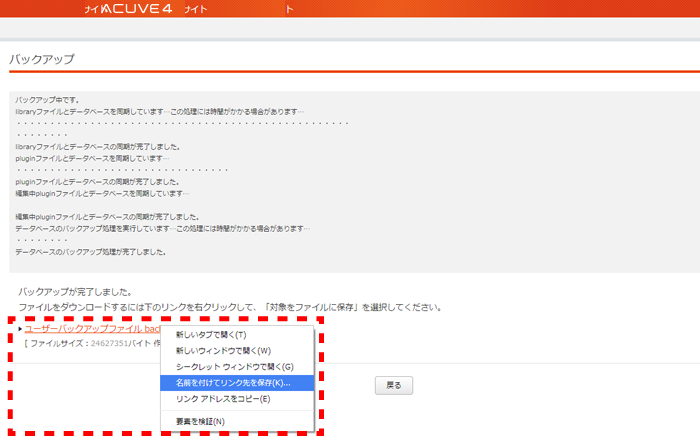Click the 戻る button
This screenshot has height=439, width=700.
click(x=394, y=385)
